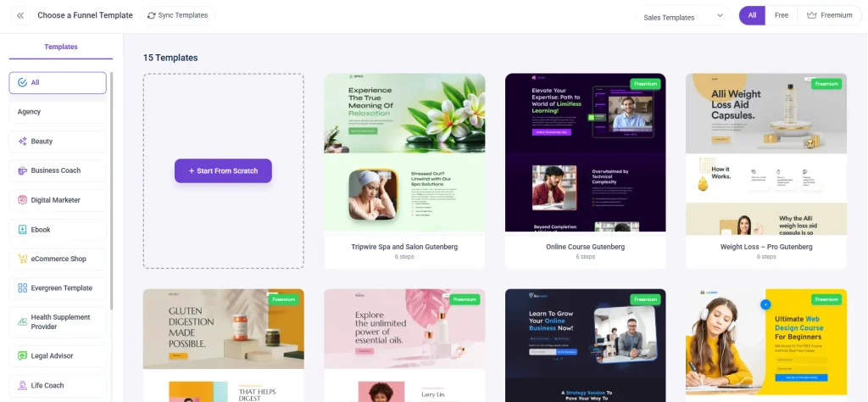
Task: Click 'Choose a Funnel Template' heading
Action: tap(86, 15)
